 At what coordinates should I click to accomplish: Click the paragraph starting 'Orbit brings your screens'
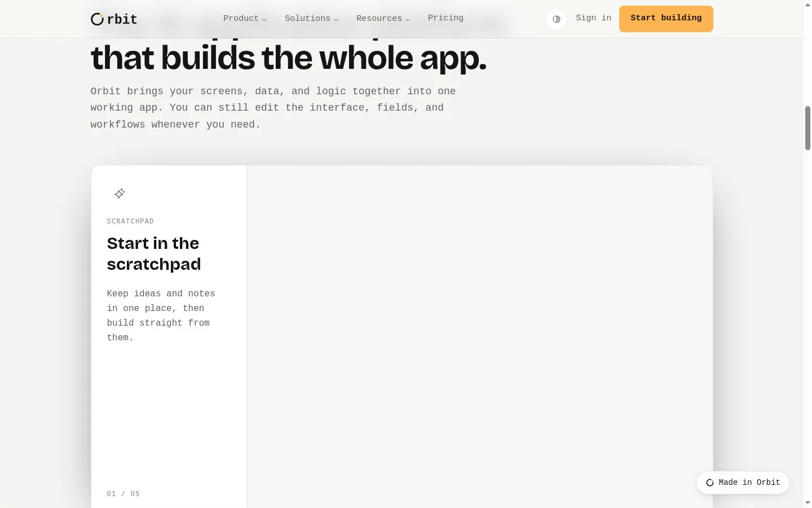273,108
